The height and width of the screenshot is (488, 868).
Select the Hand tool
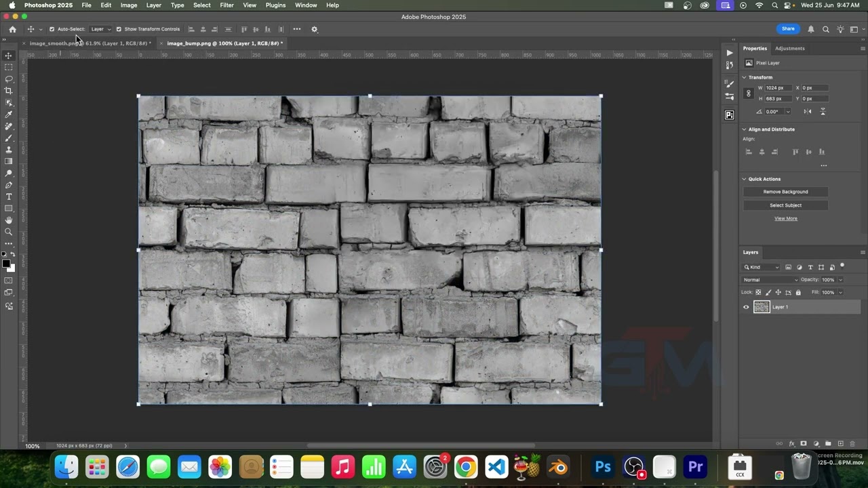click(9, 220)
